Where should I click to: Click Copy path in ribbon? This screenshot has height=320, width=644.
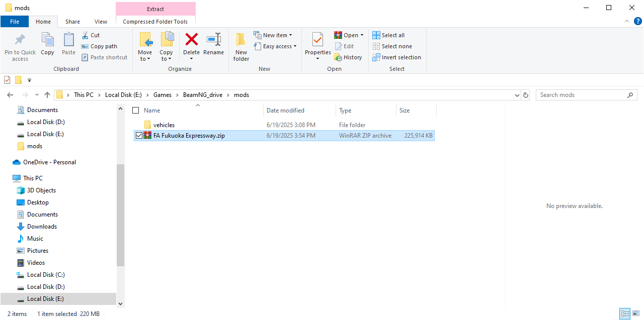pyautogui.click(x=99, y=46)
